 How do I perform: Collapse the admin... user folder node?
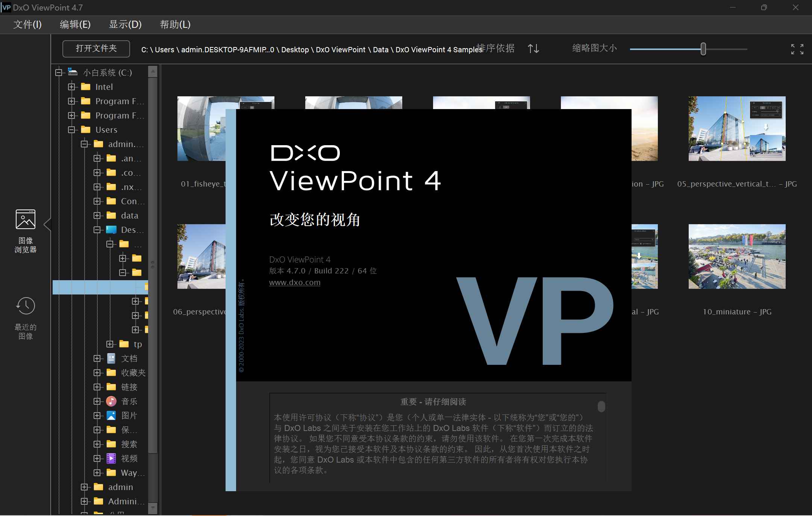84,144
